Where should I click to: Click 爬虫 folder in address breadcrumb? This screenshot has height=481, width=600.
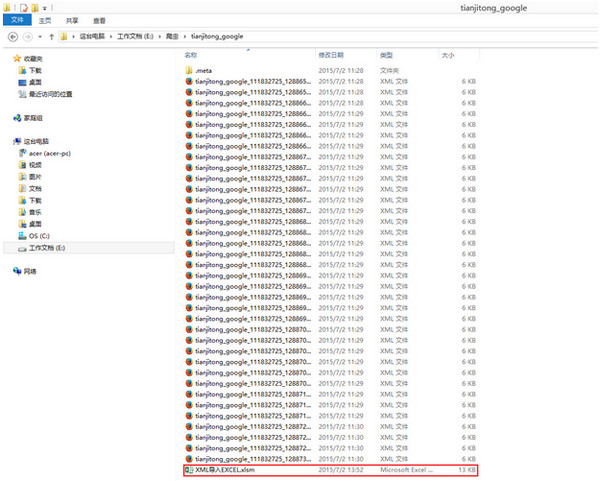171,37
